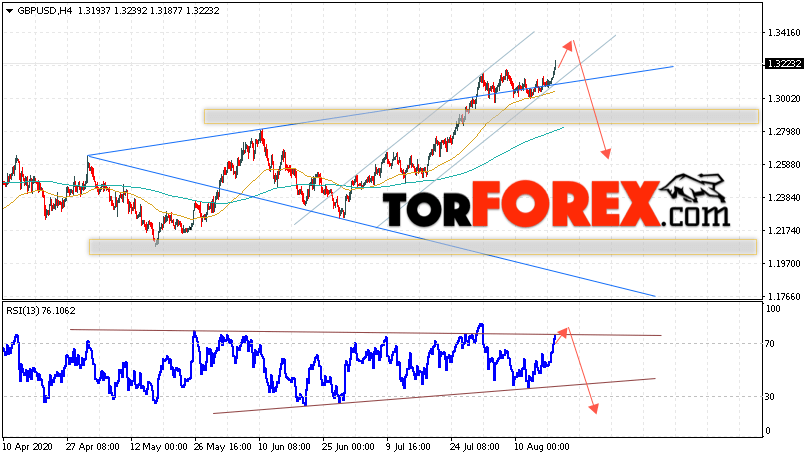Click the 1.30020 price axis label
This screenshot has width=808, height=458.
point(784,98)
